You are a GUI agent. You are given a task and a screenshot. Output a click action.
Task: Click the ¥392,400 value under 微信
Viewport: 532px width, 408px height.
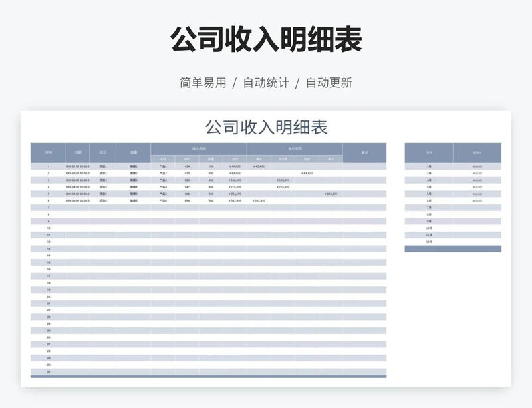pos(259,201)
